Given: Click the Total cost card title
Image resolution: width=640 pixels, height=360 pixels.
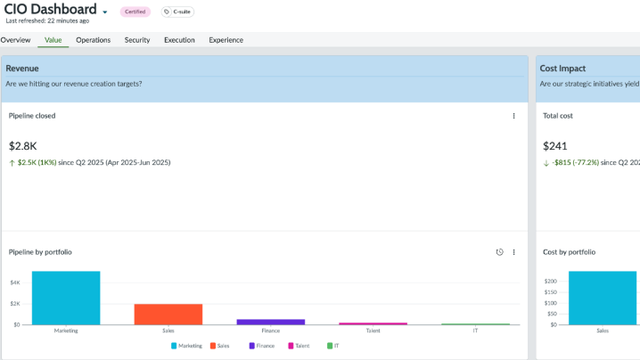Looking at the screenshot, I should click(x=558, y=116).
